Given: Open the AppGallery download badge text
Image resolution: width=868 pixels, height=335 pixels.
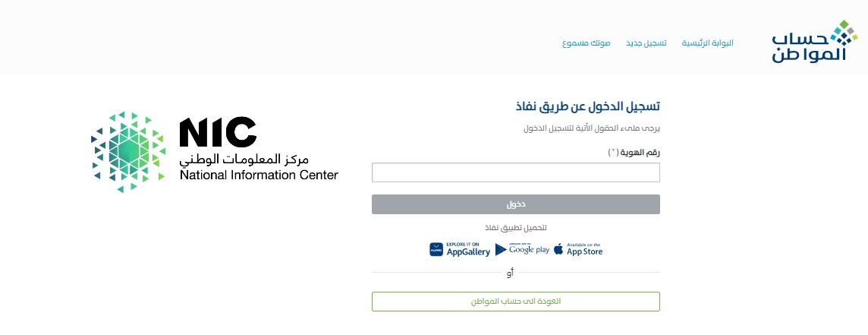Looking at the screenshot, I should click(x=468, y=250).
